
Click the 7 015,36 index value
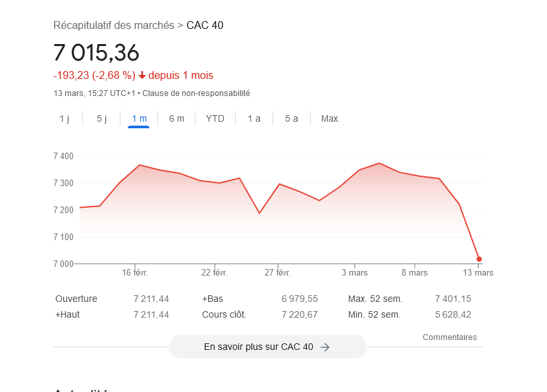pos(96,53)
